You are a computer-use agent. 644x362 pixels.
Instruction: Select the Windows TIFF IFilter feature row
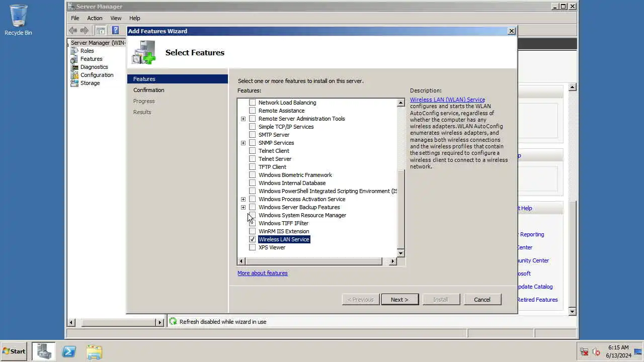pos(283,223)
